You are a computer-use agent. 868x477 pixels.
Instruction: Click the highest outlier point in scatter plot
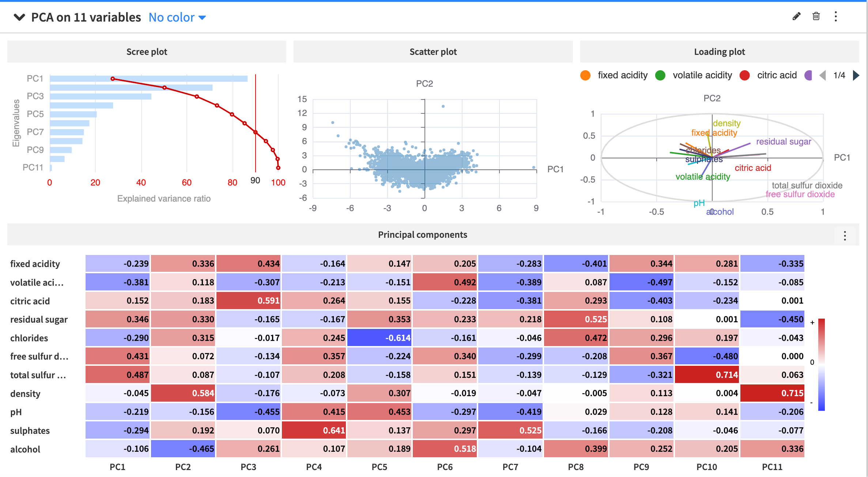coord(442,107)
